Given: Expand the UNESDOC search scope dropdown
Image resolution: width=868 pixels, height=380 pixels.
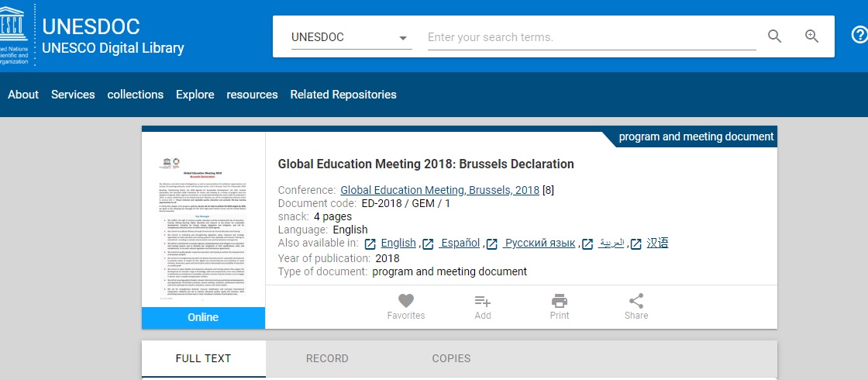Looking at the screenshot, I should (352, 38).
